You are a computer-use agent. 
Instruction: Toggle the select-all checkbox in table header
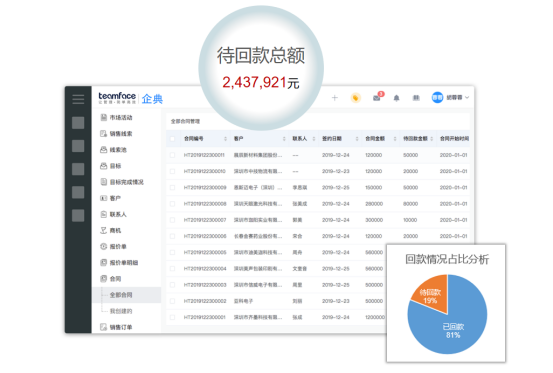[172, 139]
